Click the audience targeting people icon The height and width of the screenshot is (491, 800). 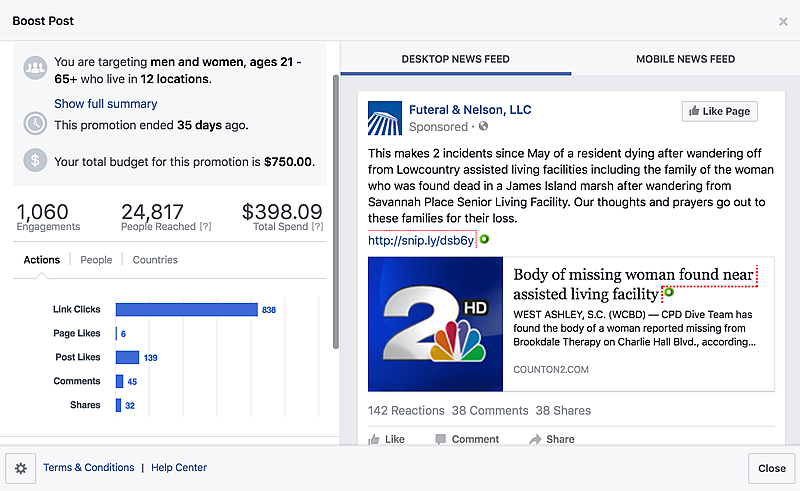[36, 68]
